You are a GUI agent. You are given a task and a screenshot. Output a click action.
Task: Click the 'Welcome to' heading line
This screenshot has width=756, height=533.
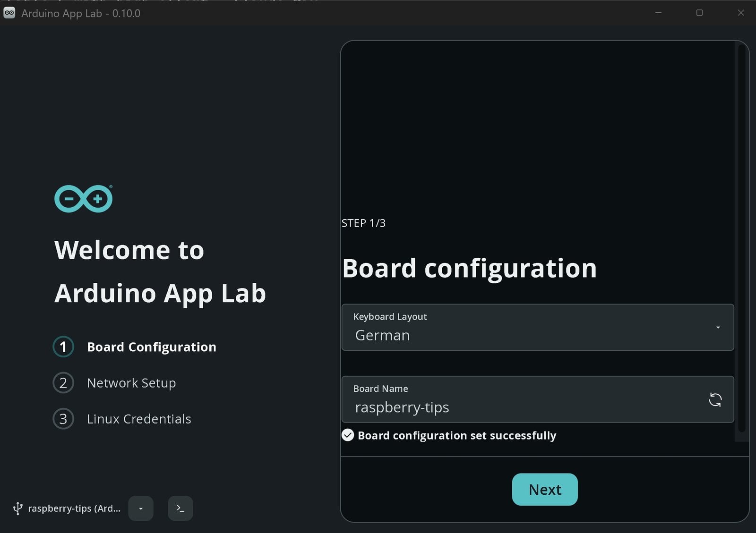(129, 250)
